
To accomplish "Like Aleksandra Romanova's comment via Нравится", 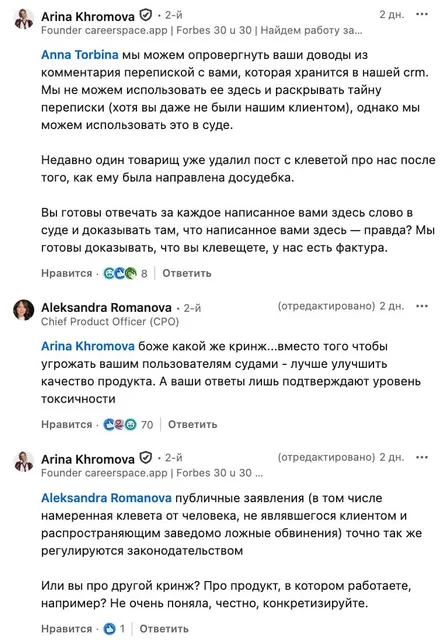I will pos(67,424).
